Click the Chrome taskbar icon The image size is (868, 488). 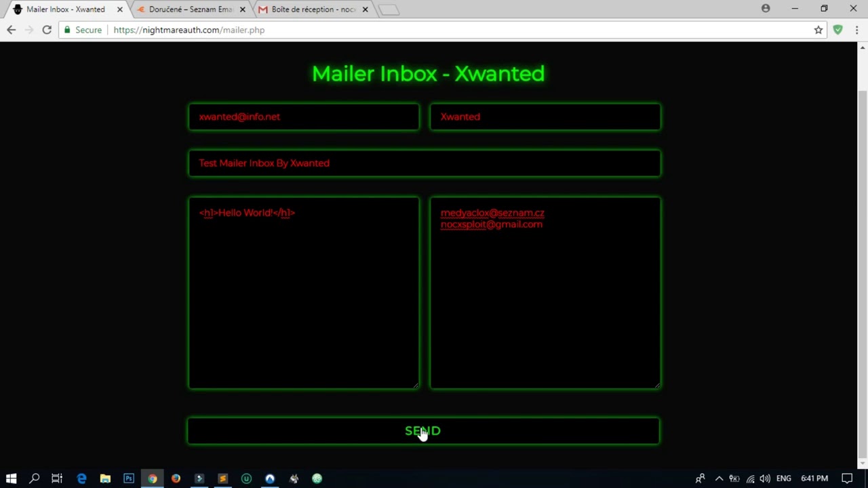[152, 479]
